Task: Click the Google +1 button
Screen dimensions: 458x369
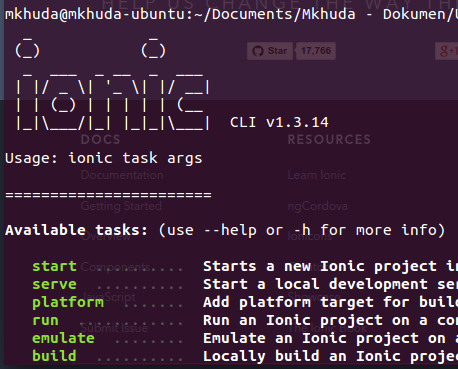Action: [x=447, y=51]
